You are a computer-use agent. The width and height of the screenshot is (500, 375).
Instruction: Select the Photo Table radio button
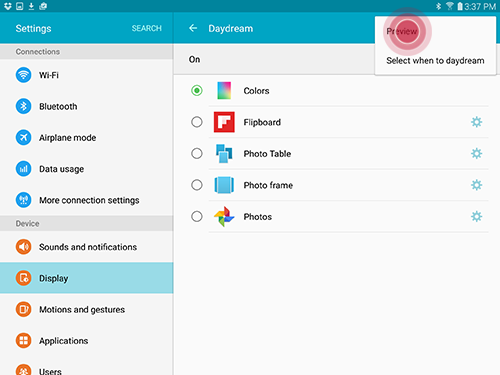(x=197, y=153)
